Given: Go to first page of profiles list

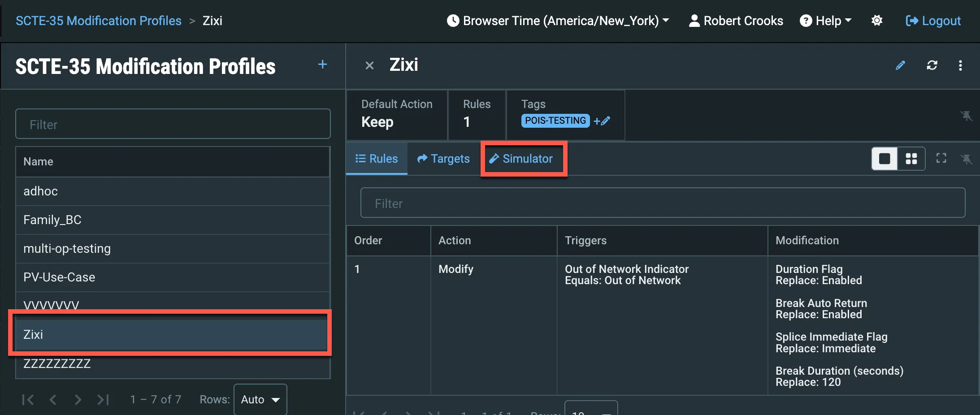Looking at the screenshot, I should [28, 400].
